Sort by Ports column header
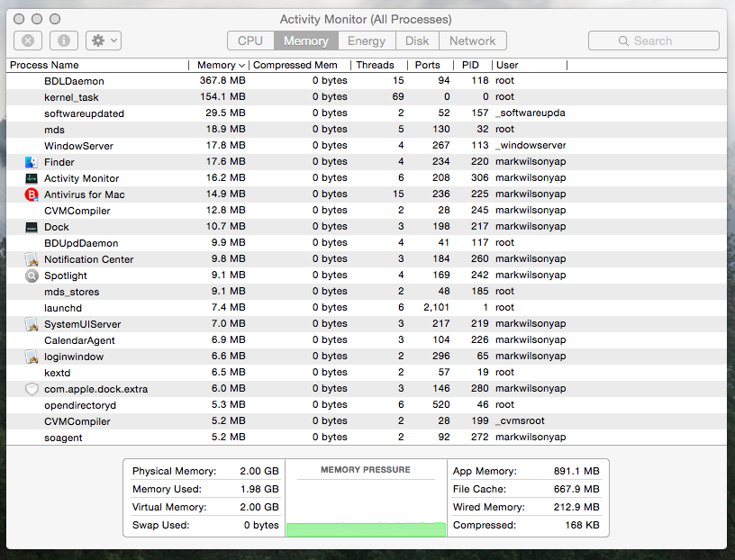Screen dimensions: 735x560 point(431,65)
